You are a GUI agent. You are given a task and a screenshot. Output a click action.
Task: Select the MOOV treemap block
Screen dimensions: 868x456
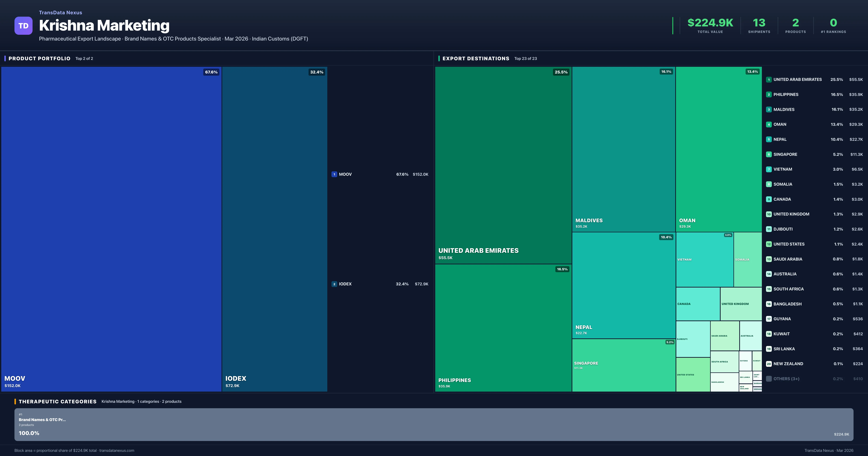tap(111, 229)
